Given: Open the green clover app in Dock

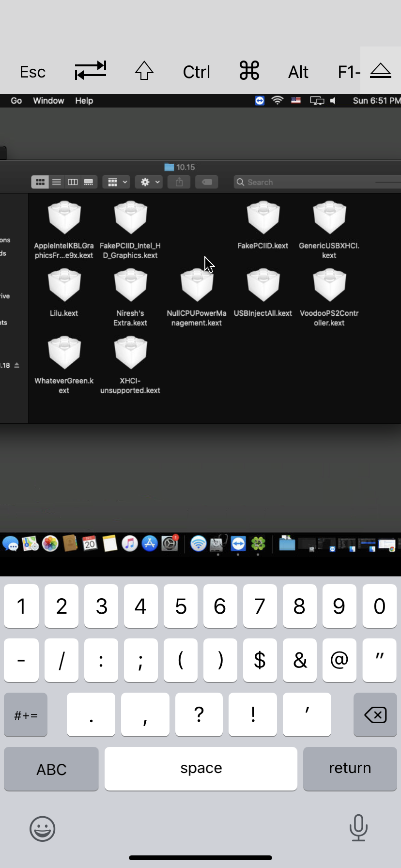Looking at the screenshot, I should point(258,544).
